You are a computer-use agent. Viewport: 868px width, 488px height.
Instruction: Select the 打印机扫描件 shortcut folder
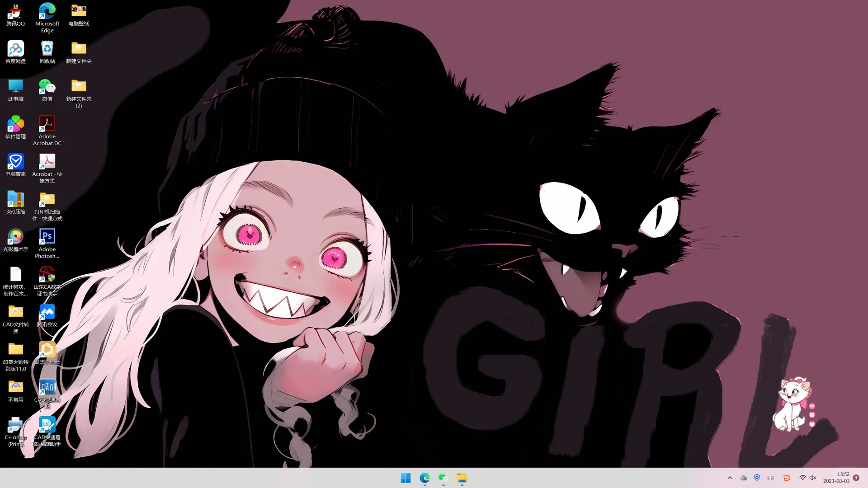(x=47, y=206)
